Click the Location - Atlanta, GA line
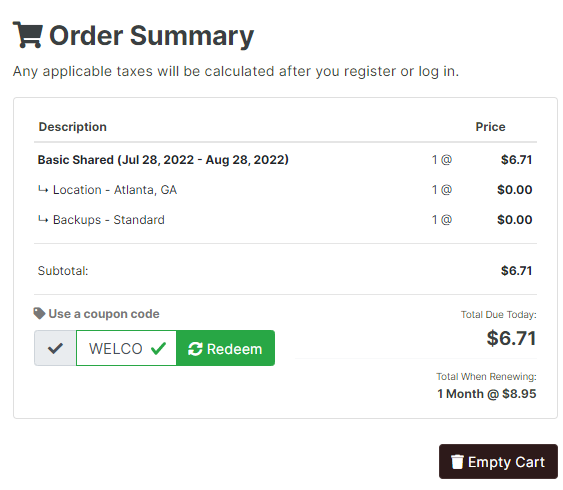The width and height of the screenshot is (563, 490). (x=115, y=190)
